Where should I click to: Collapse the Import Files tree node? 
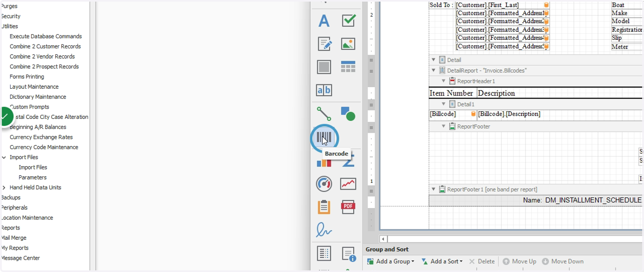click(x=4, y=158)
